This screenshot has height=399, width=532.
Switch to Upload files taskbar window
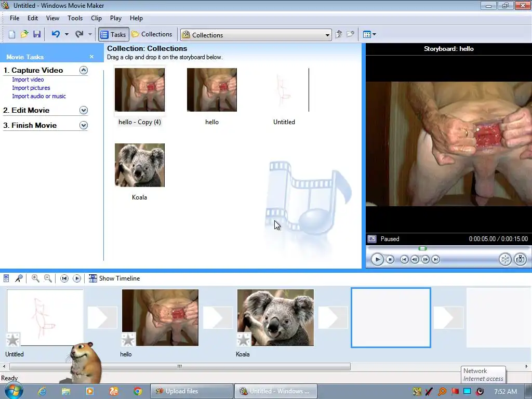pyautogui.click(x=192, y=391)
